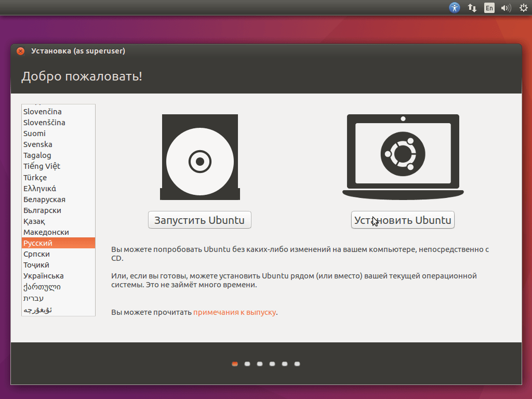
Task: Click the CD disc icon
Action: 200,157
